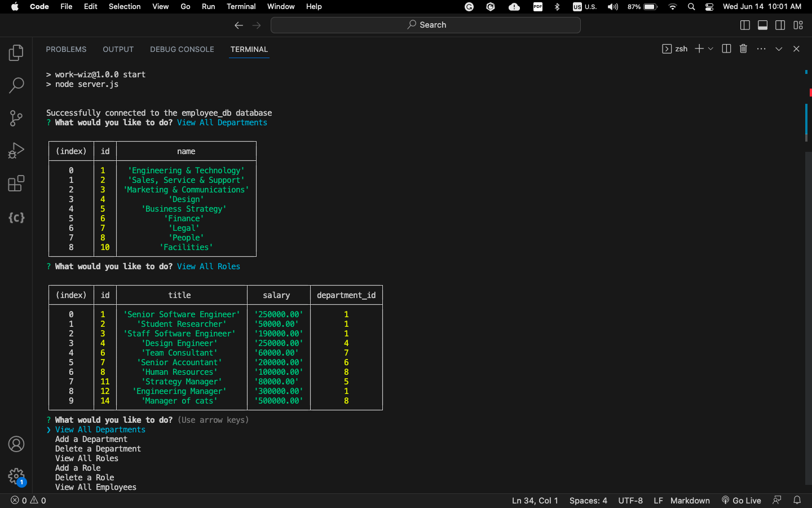Open the feedback/copilot status icon

(x=777, y=500)
